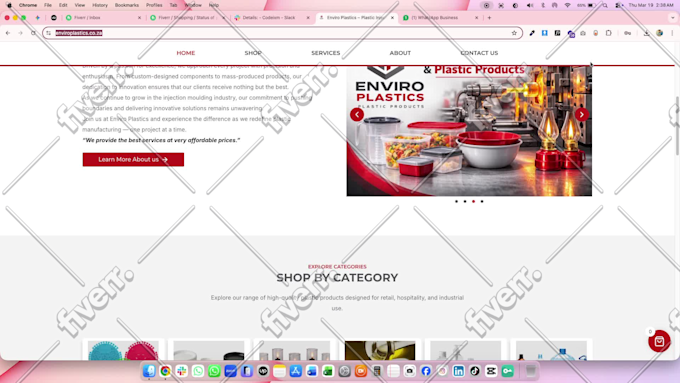Image resolution: width=680 pixels, height=383 pixels.
Task: Advance the carousel with the right arrow
Action: click(x=582, y=115)
